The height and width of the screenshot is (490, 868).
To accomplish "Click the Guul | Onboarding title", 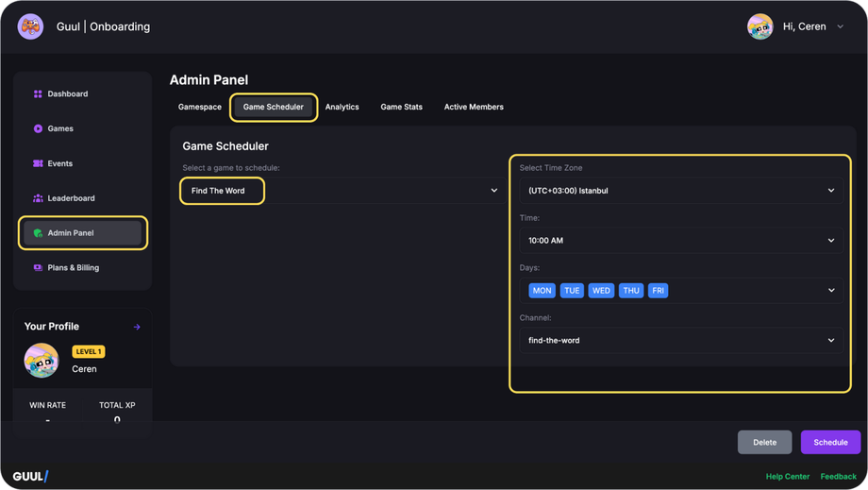I will [x=103, y=26].
